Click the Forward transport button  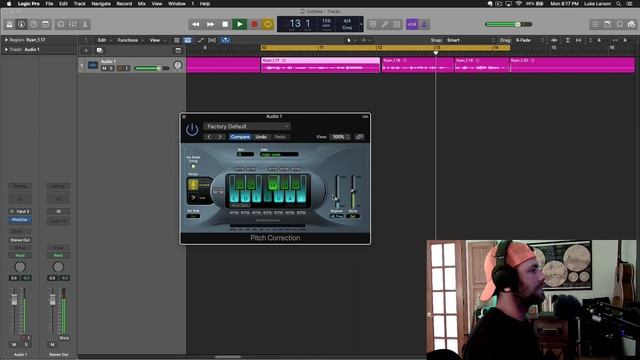pos(210,24)
